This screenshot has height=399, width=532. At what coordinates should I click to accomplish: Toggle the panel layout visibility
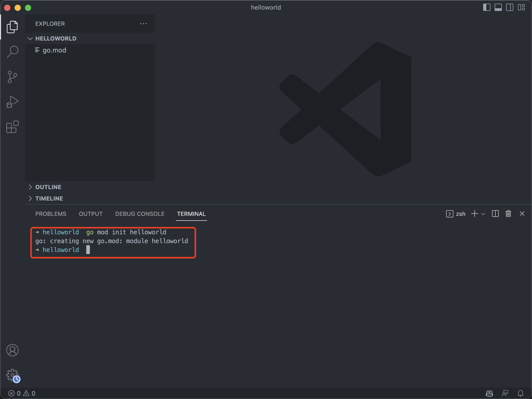(x=498, y=7)
